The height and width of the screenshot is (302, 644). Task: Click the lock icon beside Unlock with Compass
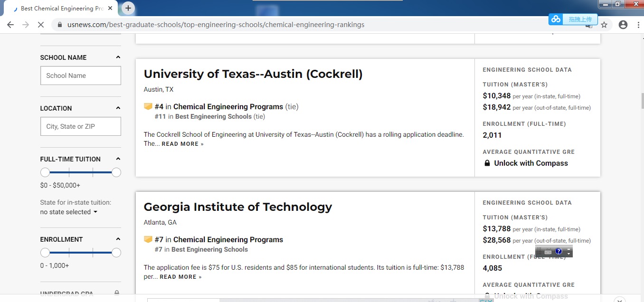[x=487, y=163]
